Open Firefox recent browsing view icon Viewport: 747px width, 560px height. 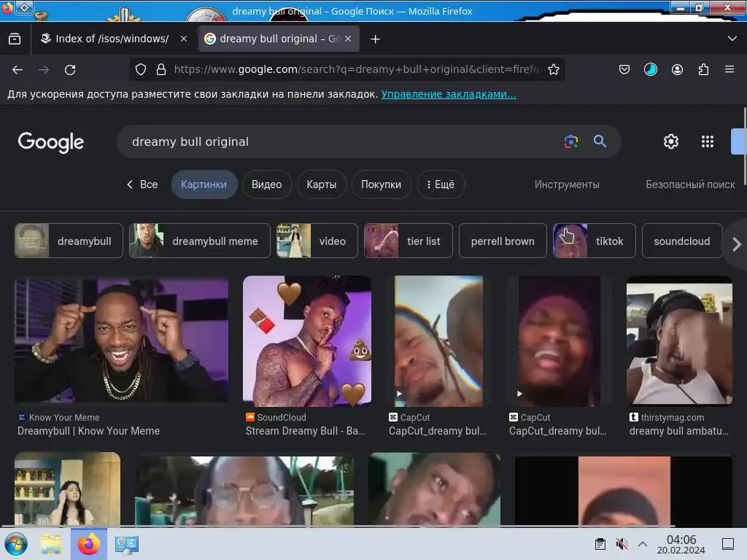(x=15, y=39)
